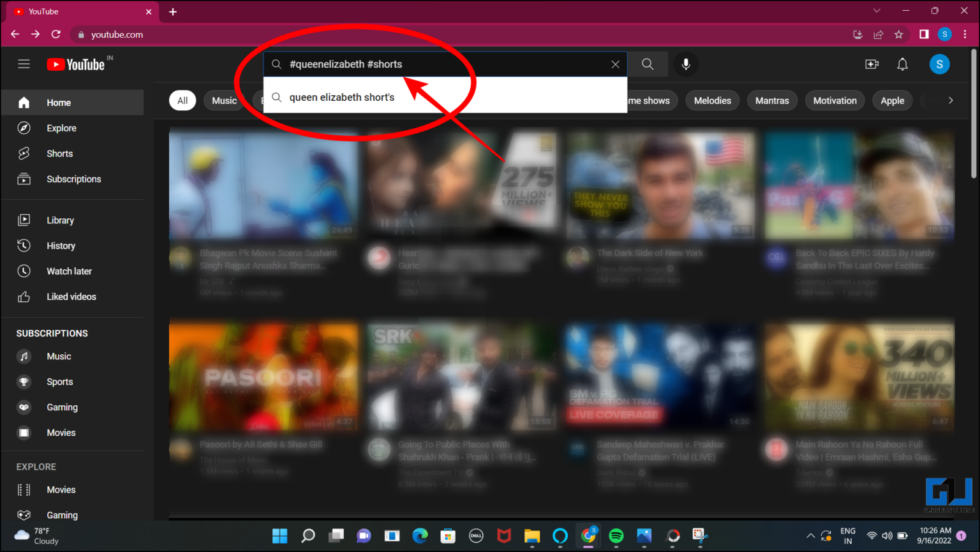Open the browser tab search dropdown arrow

click(877, 10)
